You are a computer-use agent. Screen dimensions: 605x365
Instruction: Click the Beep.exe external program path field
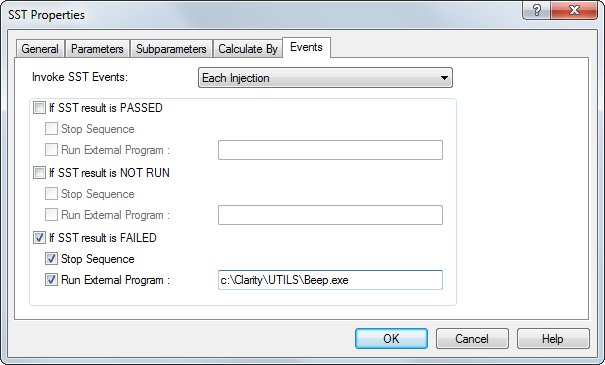pyautogui.click(x=330, y=280)
